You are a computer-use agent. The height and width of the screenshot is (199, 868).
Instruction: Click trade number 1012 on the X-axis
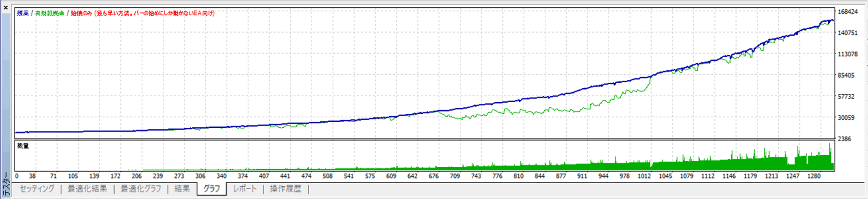(x=644, y=176)
